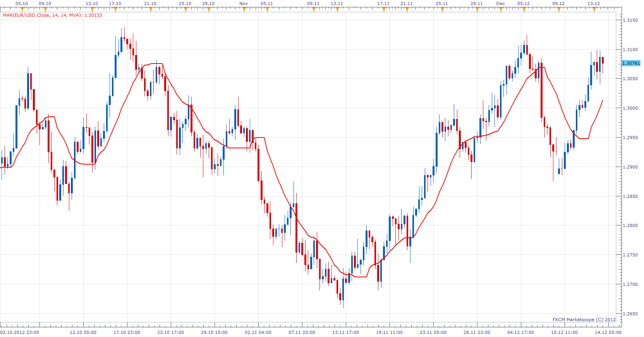Select the orange marker under 25.11
The width and height of the screenshot is (644, 337).
(442, 9)
